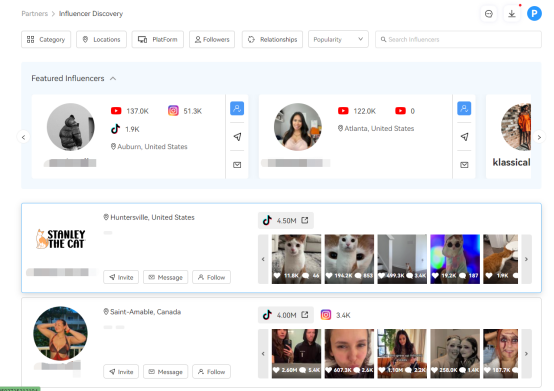This screenshot has height=391, width=554.
Task: Open the Popularity sort dropdown
Action: click(338, 39)
